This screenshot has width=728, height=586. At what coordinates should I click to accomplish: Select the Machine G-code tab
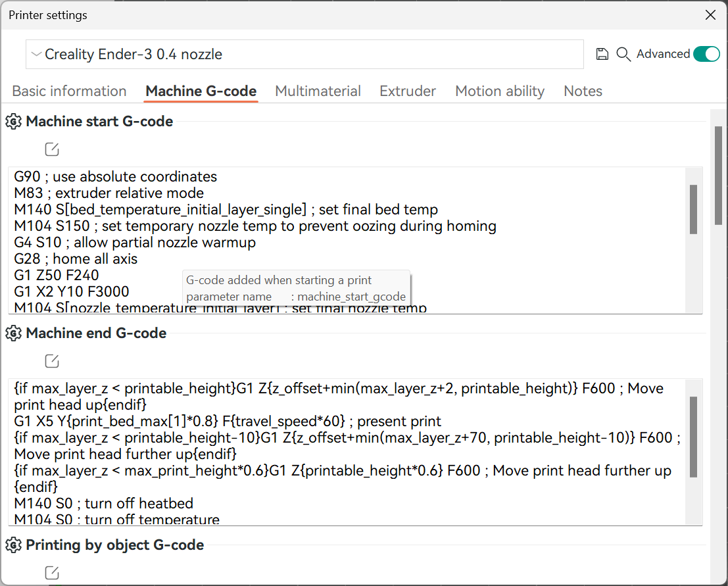point(201,91)
